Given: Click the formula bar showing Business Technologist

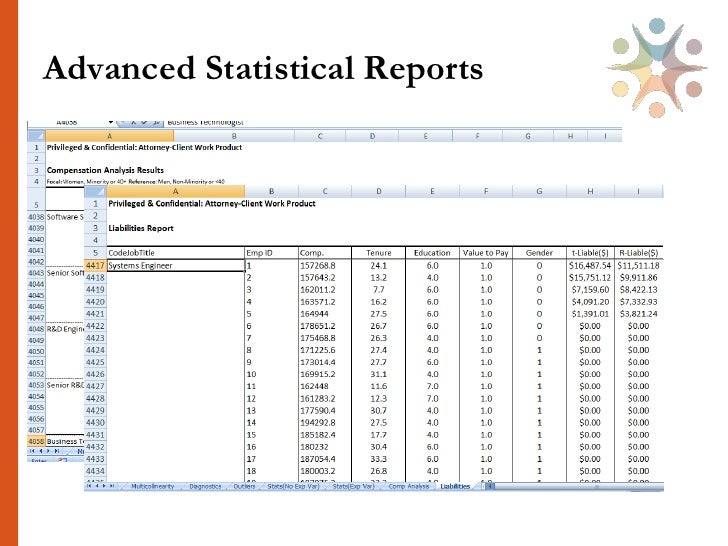Looking at the screenshot, I should pos(392,123).
